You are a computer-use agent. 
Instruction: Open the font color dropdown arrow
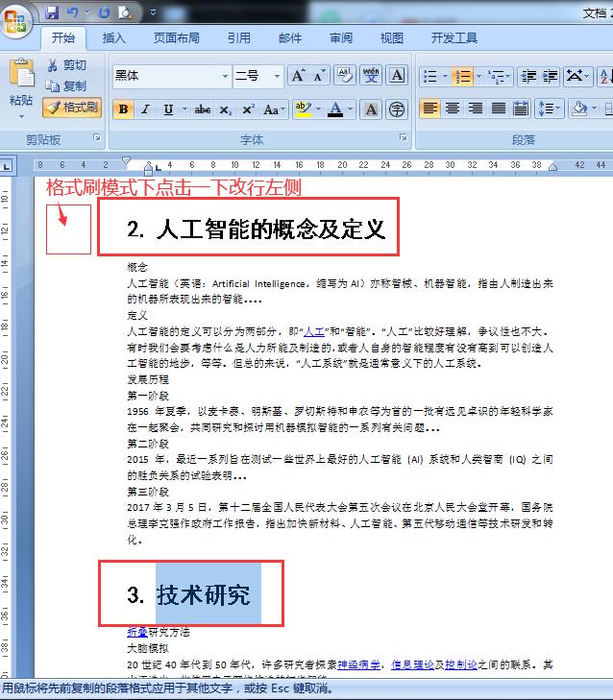(351, 109)
